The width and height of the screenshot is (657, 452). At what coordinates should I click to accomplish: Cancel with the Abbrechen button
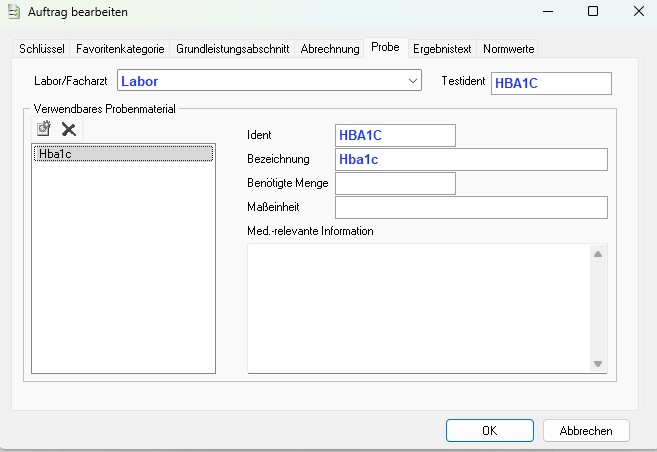coord(585,431)
